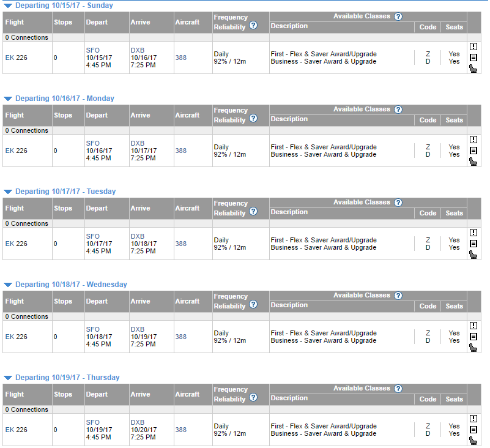The height and width of the screenshot is (448, 490).
Task: Open Available Classes help in Thursday table
Action: click(x=398, y=389)
